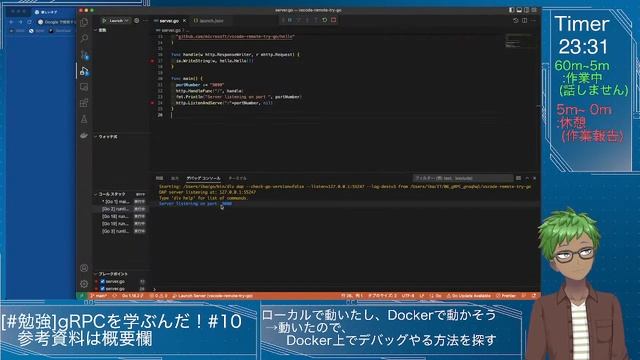Disable first server.go breakpoint checkbox
This screenshot has width=640, height=360.
(102, 281)
